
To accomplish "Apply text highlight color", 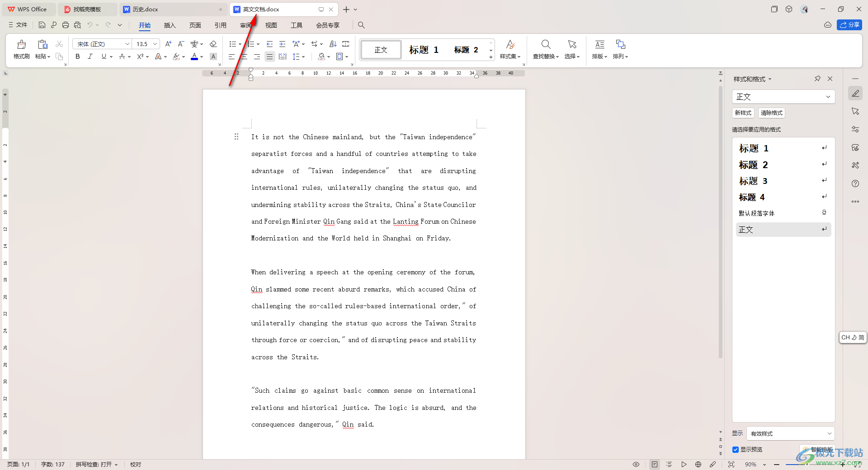I will [x=177, y=56].
